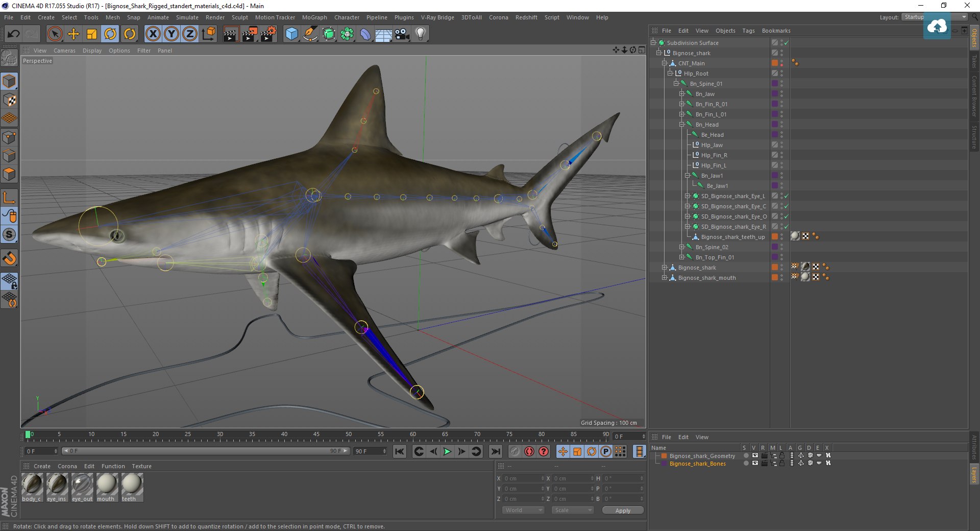
Task: Click the Render View clapperboard icon
Action: (231, 34)
